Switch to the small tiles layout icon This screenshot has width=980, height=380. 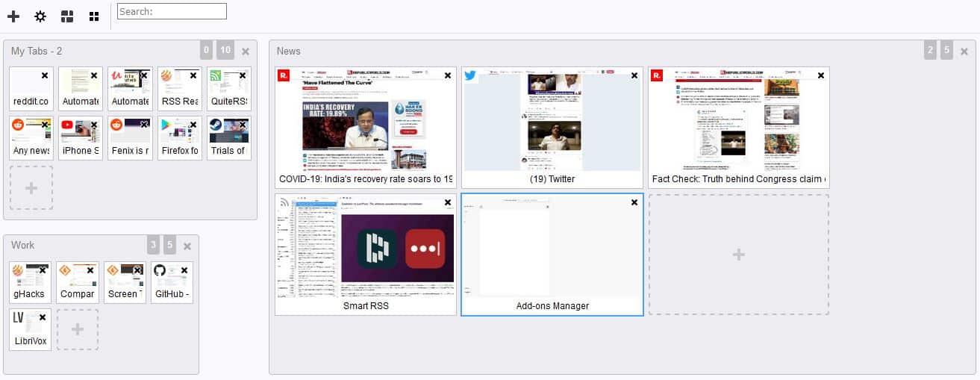coord(93,16)
